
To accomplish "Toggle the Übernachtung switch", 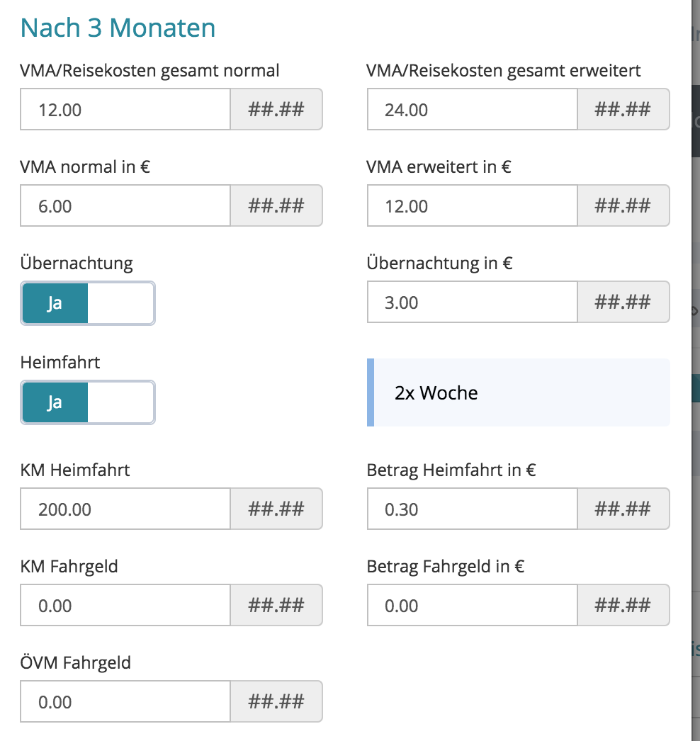I will pyautogui.click(x=88, y=303).
